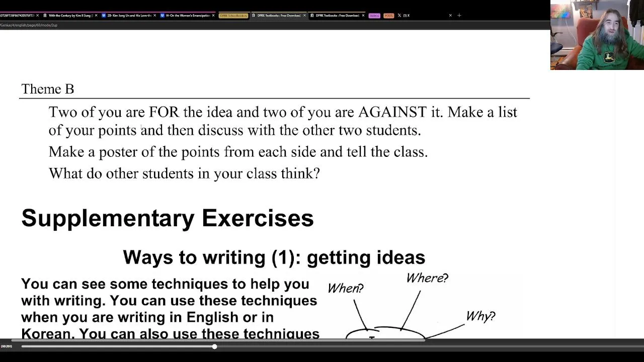Image resolution: width=644 pixels, height=362 pixels.
Task: Click 'What do other students in your class think?'
Action: click(x=184, y=174)
